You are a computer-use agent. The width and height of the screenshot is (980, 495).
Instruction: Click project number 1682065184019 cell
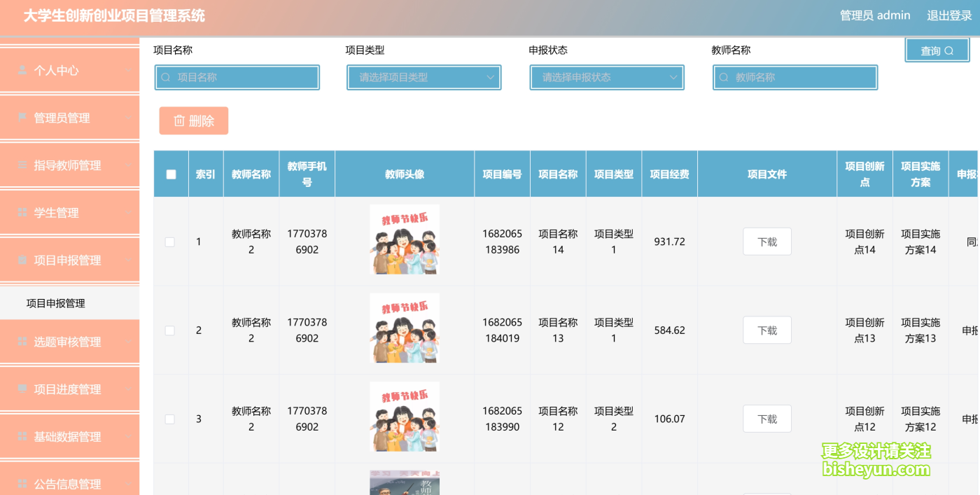pos(503,330)
